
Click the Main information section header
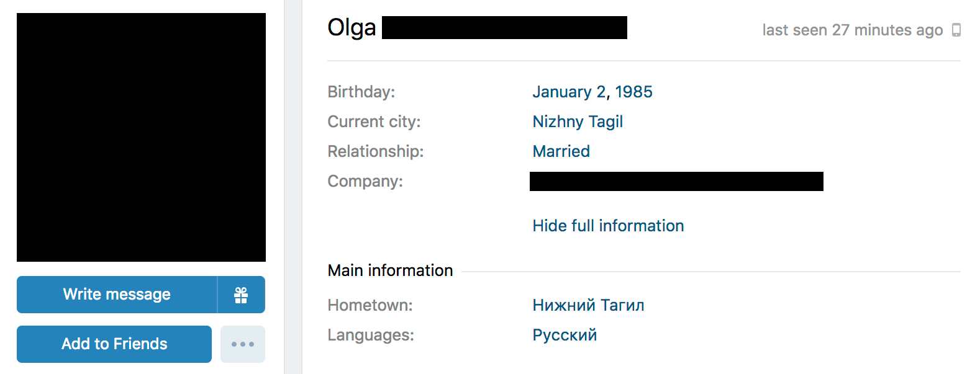(390, 270)
